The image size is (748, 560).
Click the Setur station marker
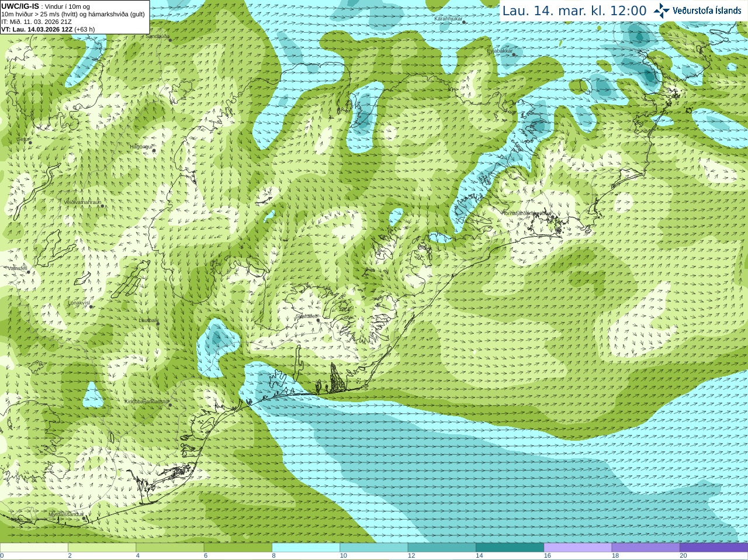[30, 143]
